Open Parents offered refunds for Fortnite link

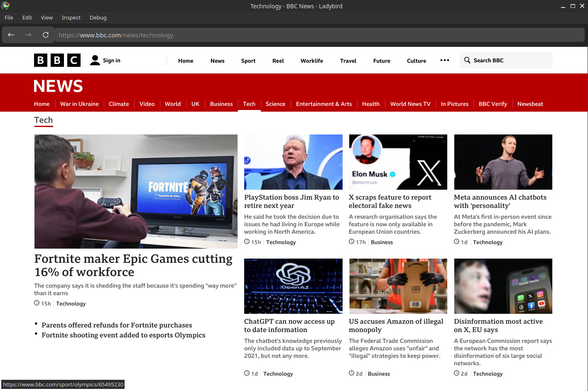[117, 325]
